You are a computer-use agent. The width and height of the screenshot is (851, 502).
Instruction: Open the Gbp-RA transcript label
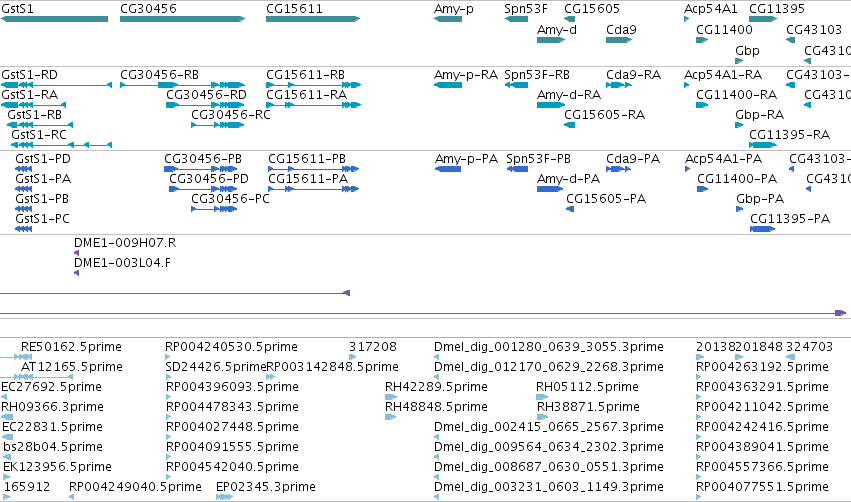(759, 115)
